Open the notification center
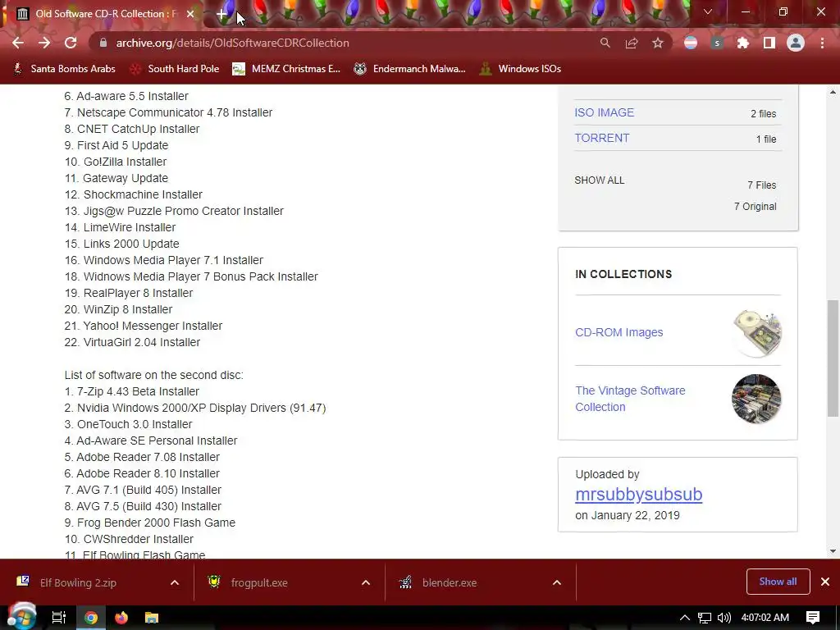Screen dimensions: 840x630 [813, 618]
